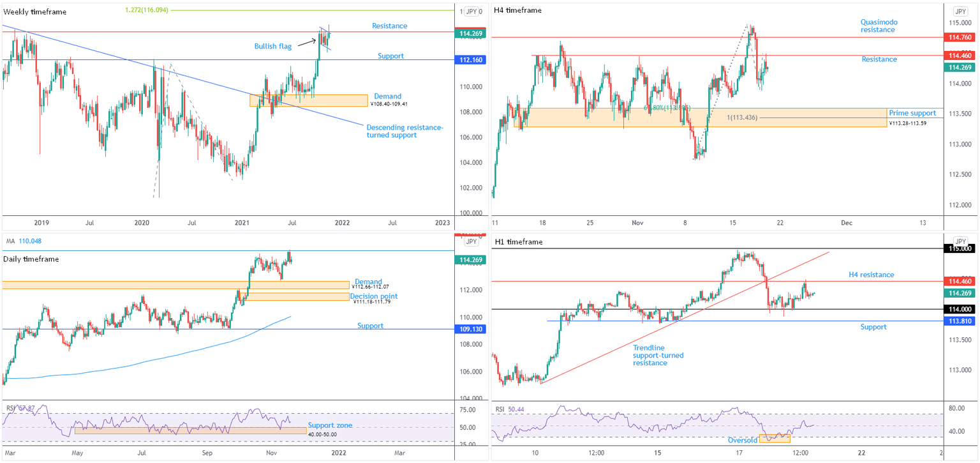Click the 114.269 price tag on H1 chart
Screen dimensions: 980x463
960,293
